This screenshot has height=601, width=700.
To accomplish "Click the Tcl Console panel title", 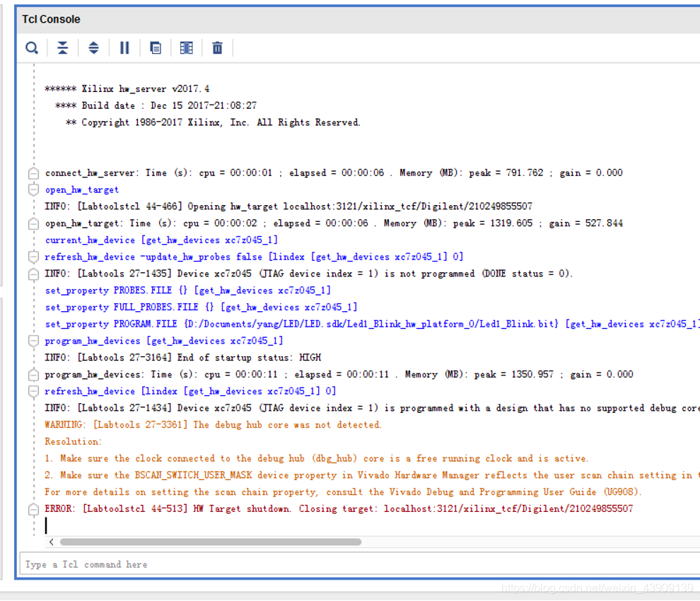I will [51, 19].
